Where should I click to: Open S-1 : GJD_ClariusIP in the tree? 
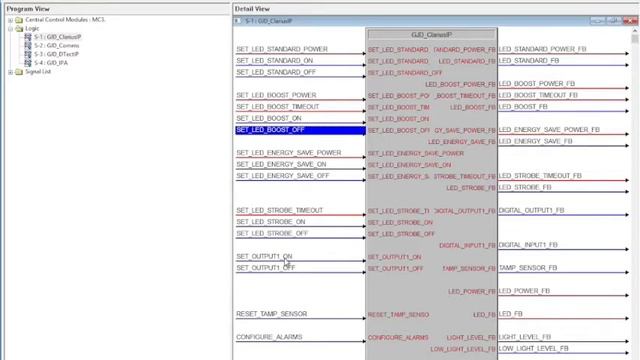click(x=58, y=37)
